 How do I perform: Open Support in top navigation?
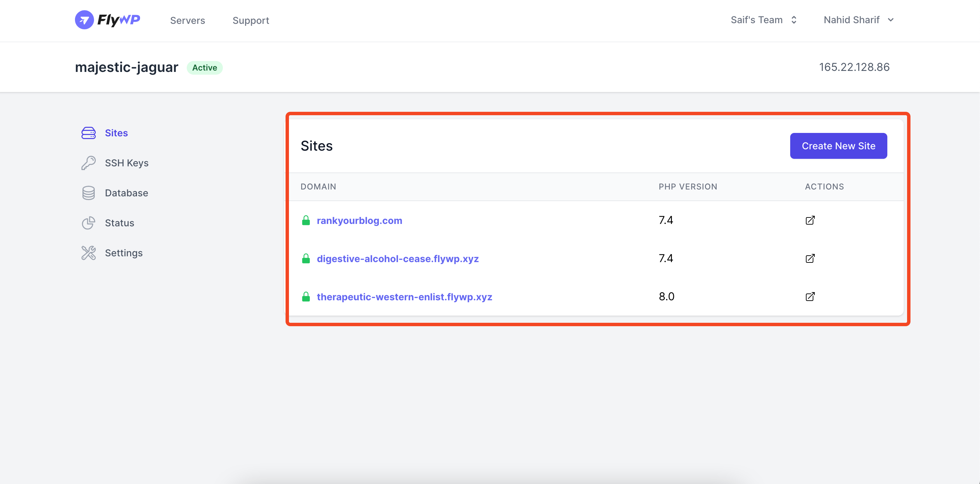(251, 20)
